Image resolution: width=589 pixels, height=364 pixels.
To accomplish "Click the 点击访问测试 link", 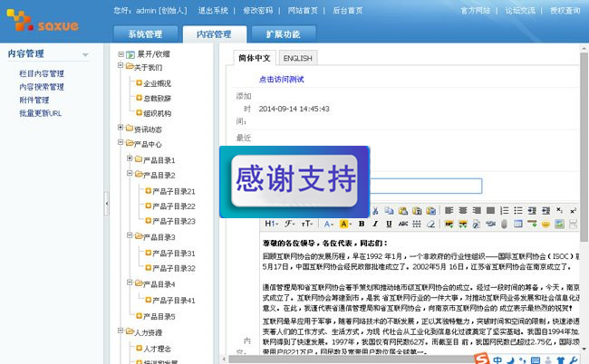I will pos(281,79).
